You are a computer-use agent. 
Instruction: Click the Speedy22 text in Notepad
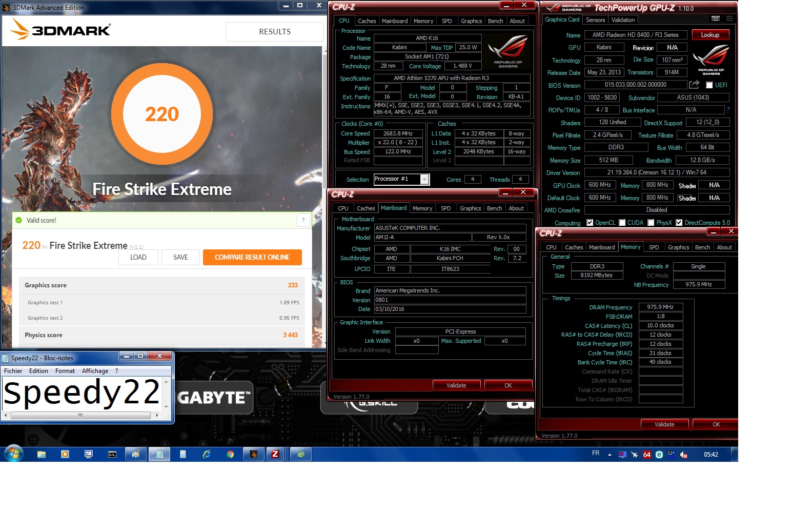tap(82, 393)
